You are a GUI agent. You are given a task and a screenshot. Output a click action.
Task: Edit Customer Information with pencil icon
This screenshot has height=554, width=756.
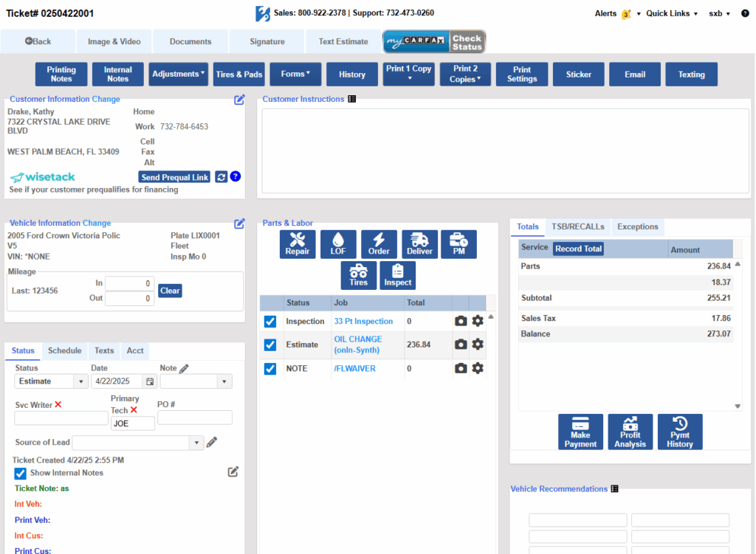239,100
